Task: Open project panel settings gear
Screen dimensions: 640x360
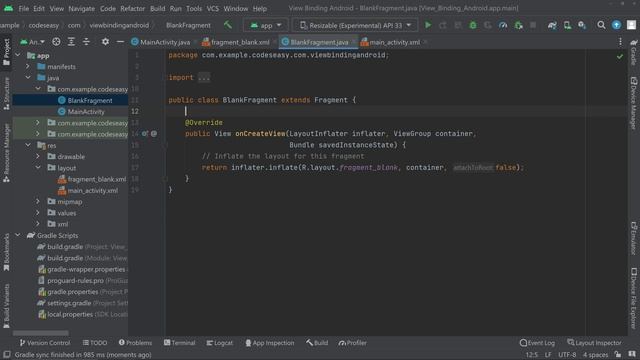Action: pyautogui.click(x=105, y=42)
